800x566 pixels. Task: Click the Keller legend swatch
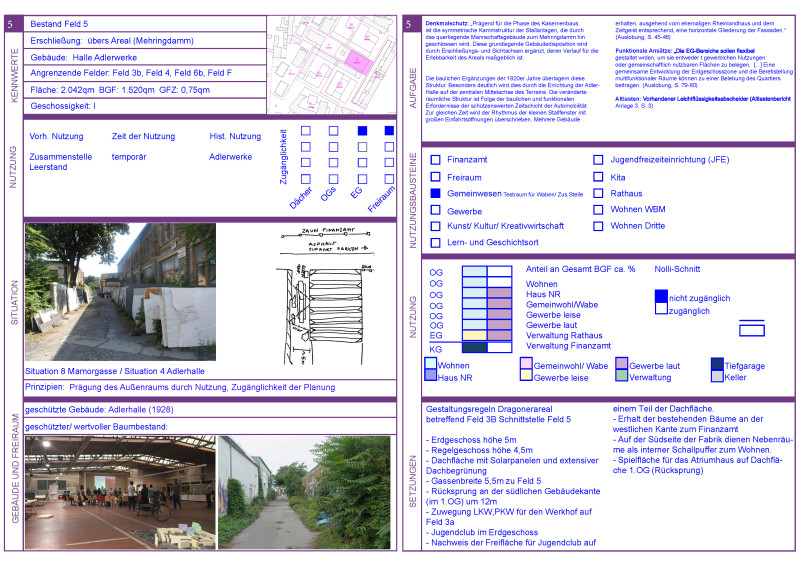click(x=717, y=376)
